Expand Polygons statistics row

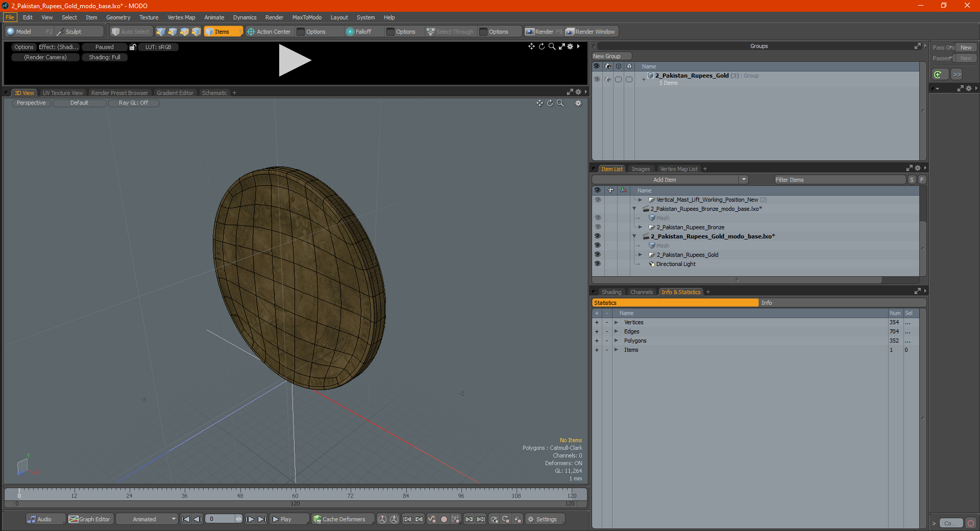(x=616, y=341)
